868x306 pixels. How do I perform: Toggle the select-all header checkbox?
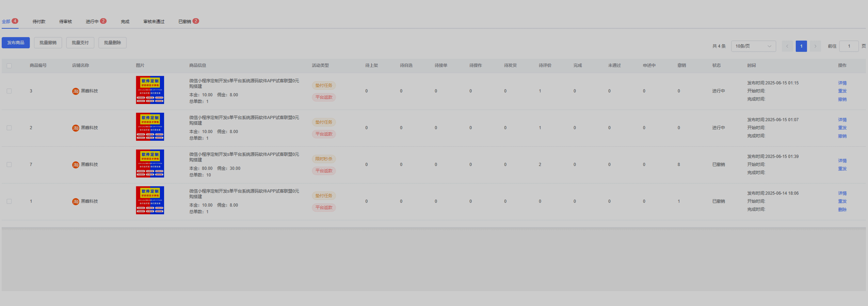click(x=9, y=66)
